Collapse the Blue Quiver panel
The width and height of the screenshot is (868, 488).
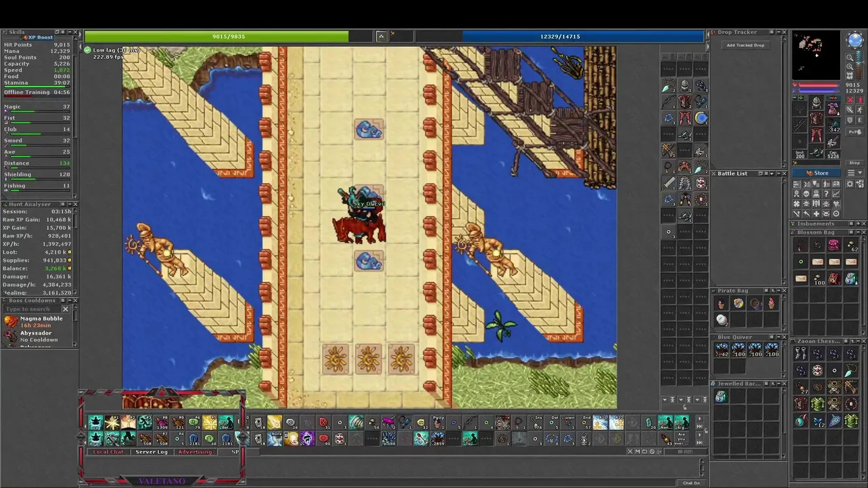(x=778, y=337)
